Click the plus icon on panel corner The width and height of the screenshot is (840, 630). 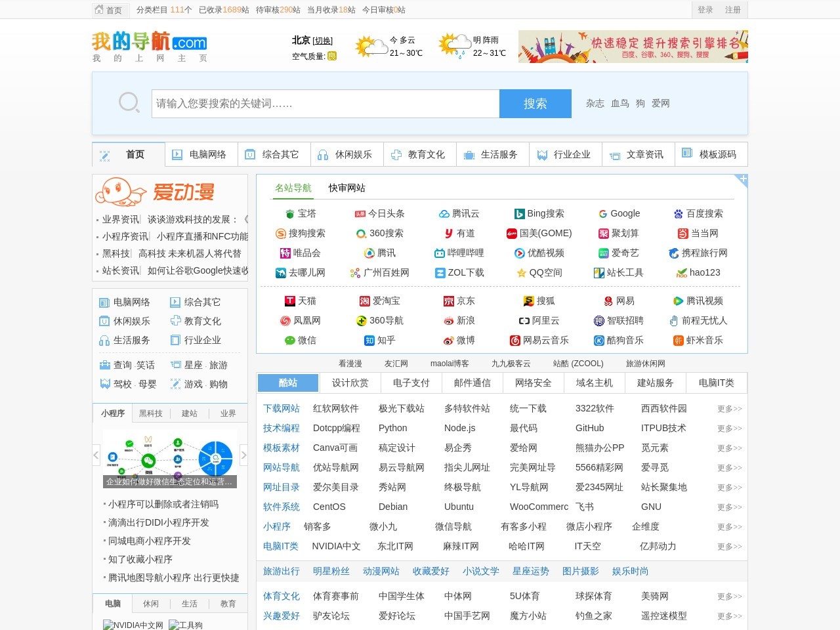point(743,178)
